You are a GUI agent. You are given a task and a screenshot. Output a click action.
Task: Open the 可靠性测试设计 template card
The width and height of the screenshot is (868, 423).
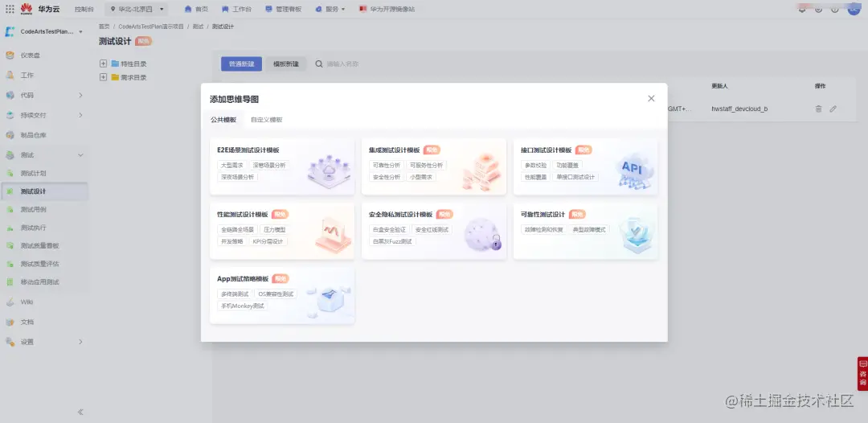586,231
